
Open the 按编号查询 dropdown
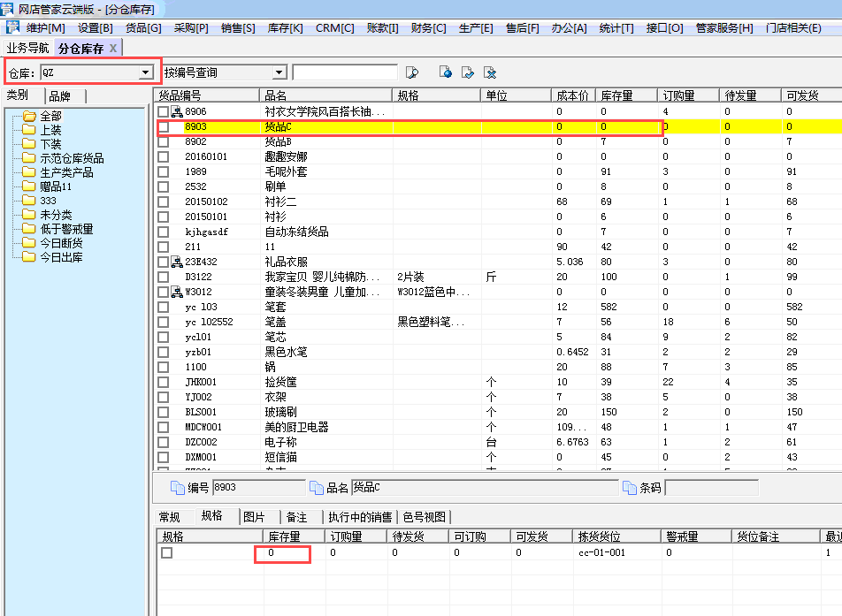(x=279, y=72)
